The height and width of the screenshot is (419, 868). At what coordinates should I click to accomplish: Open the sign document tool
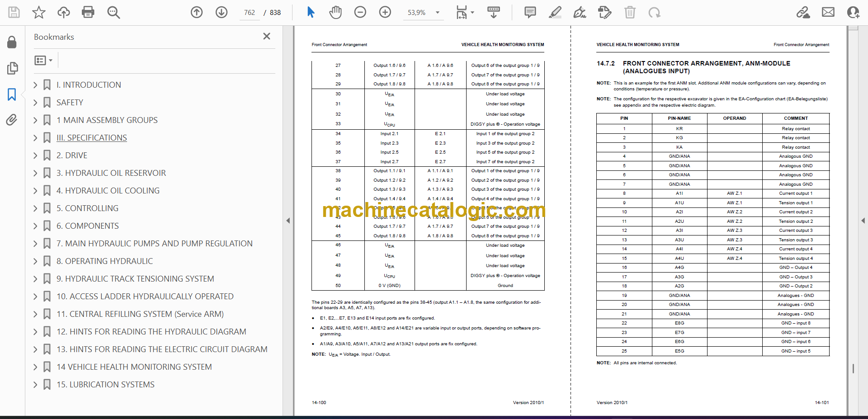[x=580, y=12]
